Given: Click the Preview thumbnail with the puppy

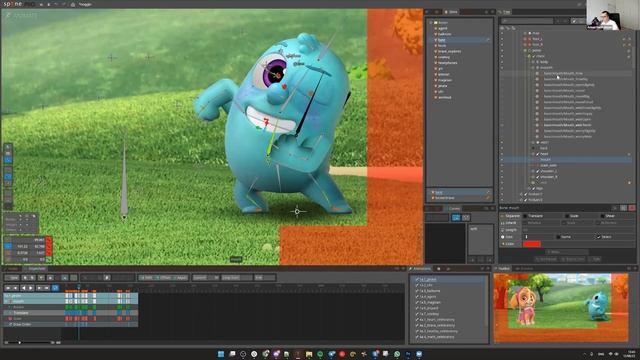Looking at the screenshot, I should [560, 307].
